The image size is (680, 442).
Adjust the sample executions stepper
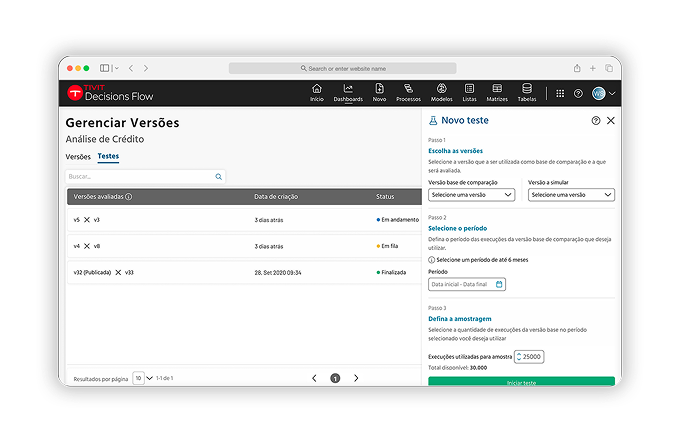[x=520, y=356]
